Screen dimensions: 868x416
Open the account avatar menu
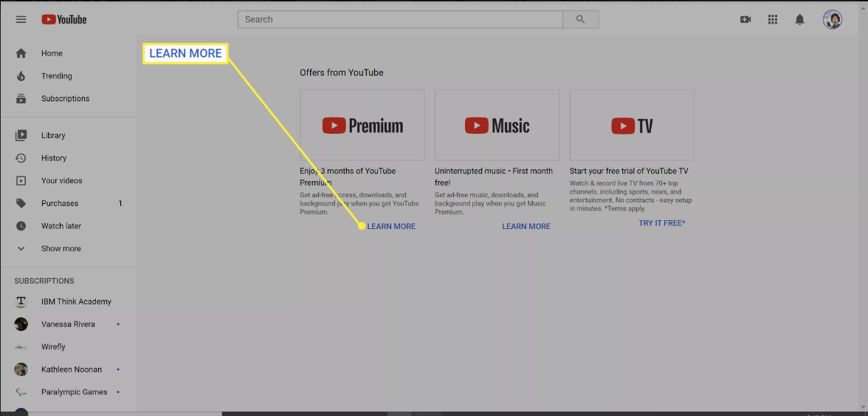coord(833,20)
